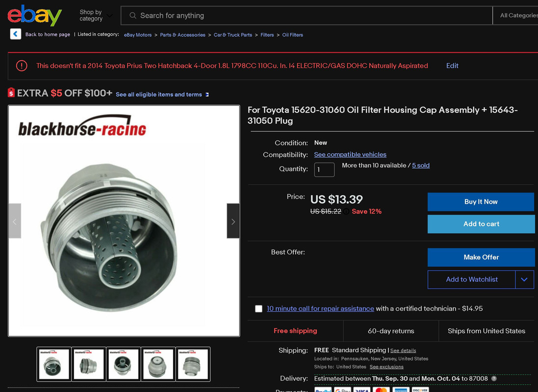Expand the Shop by category menu
Viewport: 538px width, 392px height.
95,15
